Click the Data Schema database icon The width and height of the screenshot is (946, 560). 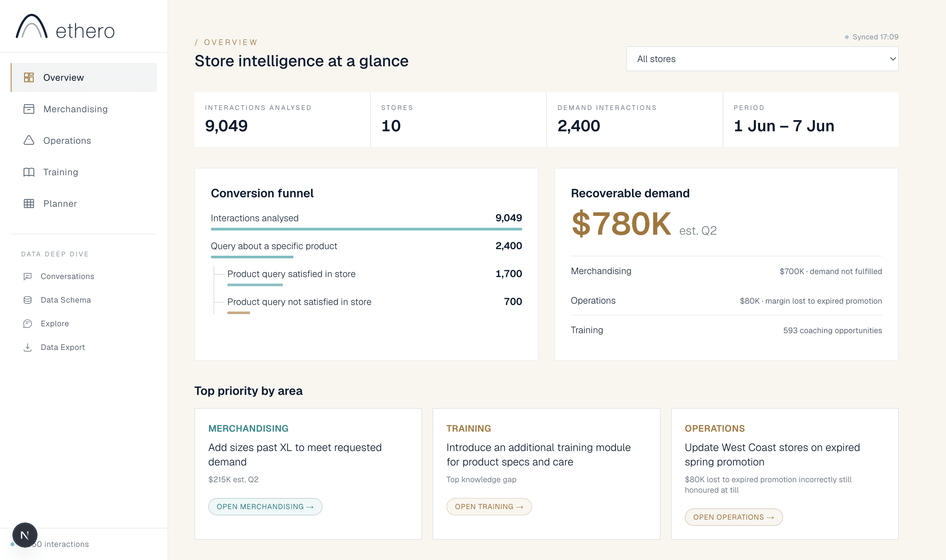(x=28, y=300)
